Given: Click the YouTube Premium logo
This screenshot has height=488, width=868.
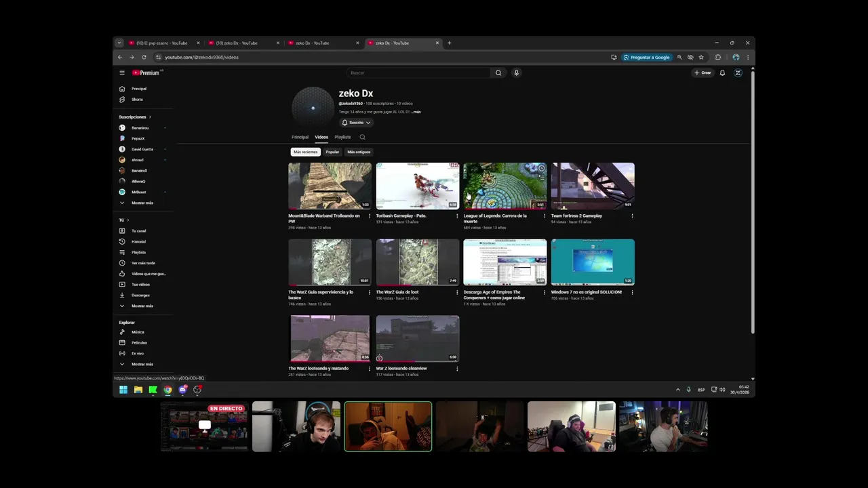Looking at the screenshot, I should coord(146,73).
